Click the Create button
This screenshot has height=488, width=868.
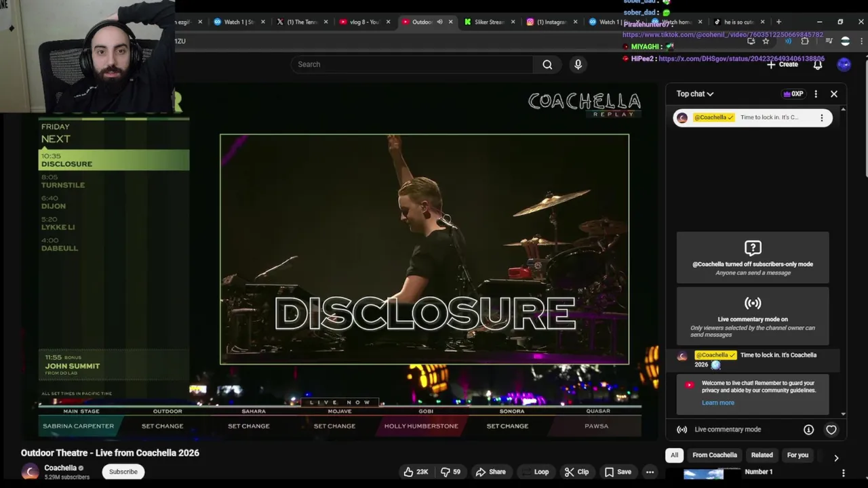tap(783, 64)
